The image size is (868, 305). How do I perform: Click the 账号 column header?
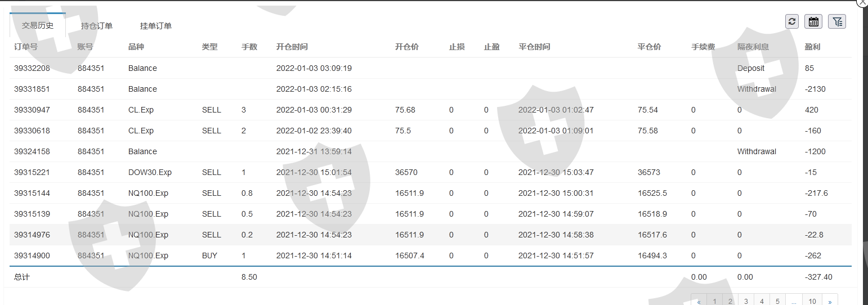point(86,47)
